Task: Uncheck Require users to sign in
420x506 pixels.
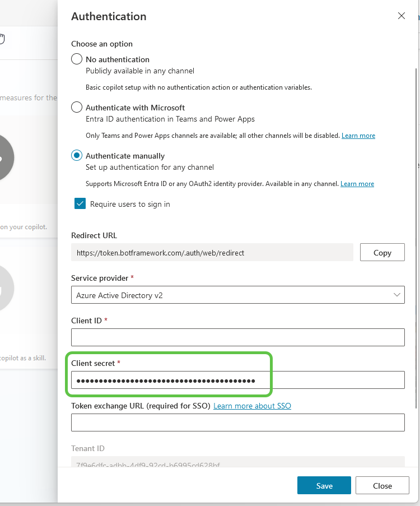Action: (x=80, y=204)
